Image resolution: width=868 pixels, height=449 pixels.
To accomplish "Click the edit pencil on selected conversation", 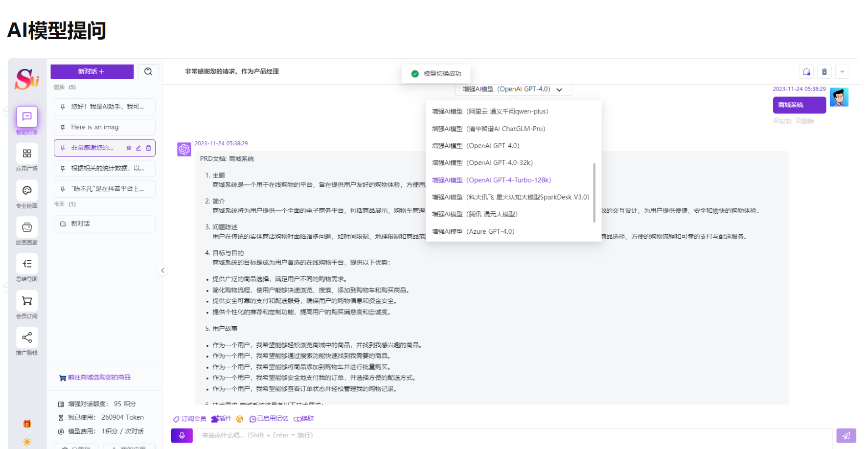I will coord(138,148).
